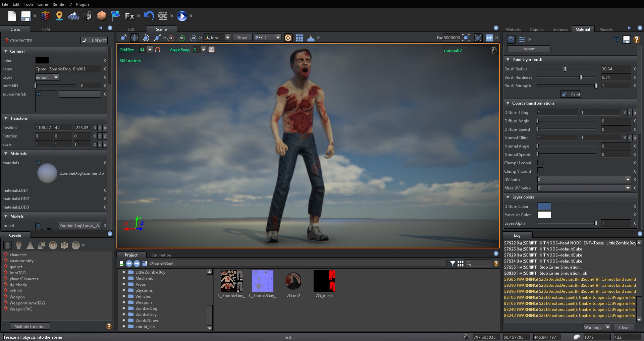This screenshot has width=644, height=341.
Task: Click the Undo icon in the toolbar
Action: [149, 16]
